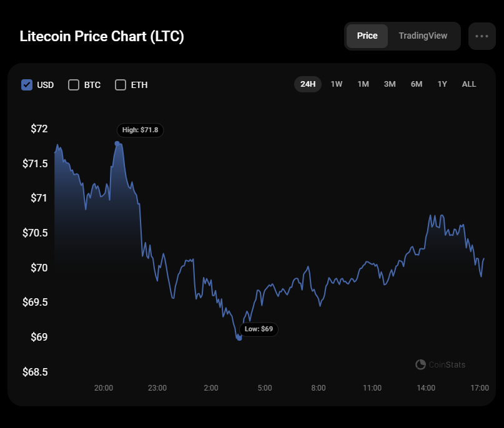Select the 3M time range
504x428 pixels.
click(x=390, y=84)
